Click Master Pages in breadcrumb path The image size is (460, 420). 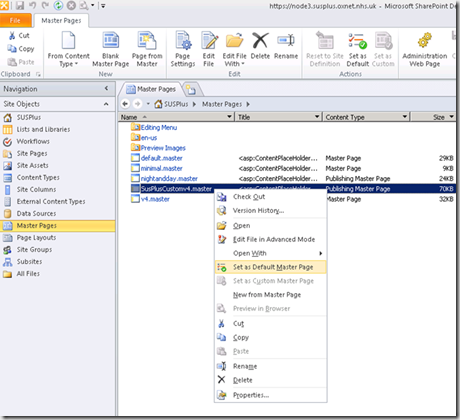pyautogui.click(x=222, y=104)
